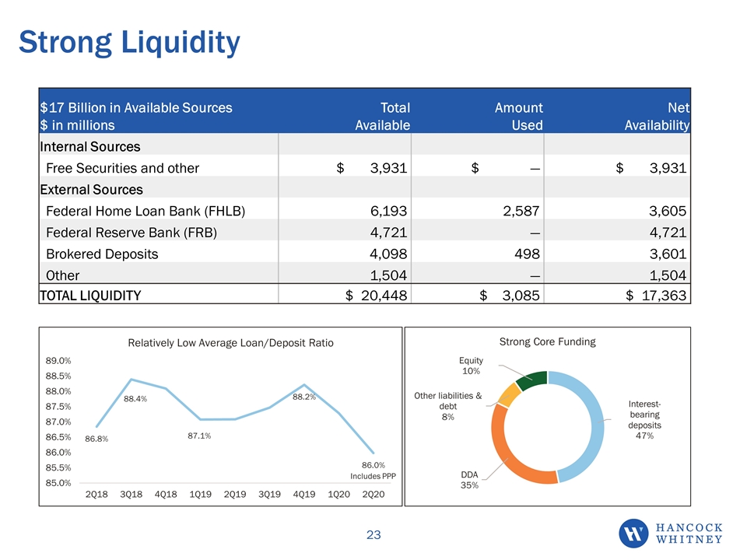747x560 pixels.
Task: Click the Relatively Low Average Loan/Deposit Ratio title
Action: 230,343
